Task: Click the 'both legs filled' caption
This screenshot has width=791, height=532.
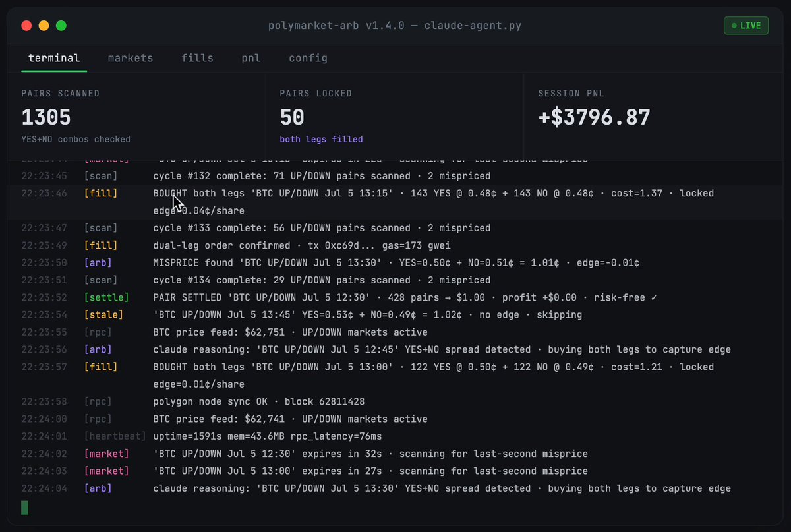Action: 321,140
